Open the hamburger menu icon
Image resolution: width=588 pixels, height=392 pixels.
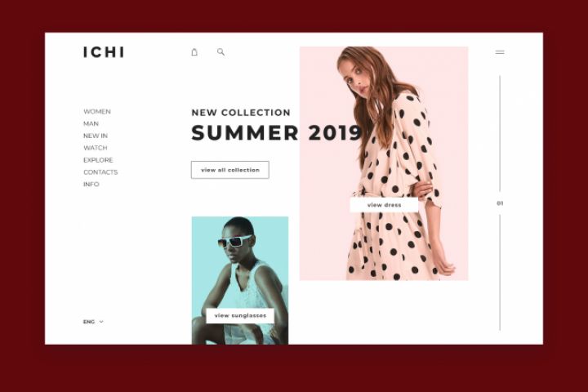pos(500,52)
